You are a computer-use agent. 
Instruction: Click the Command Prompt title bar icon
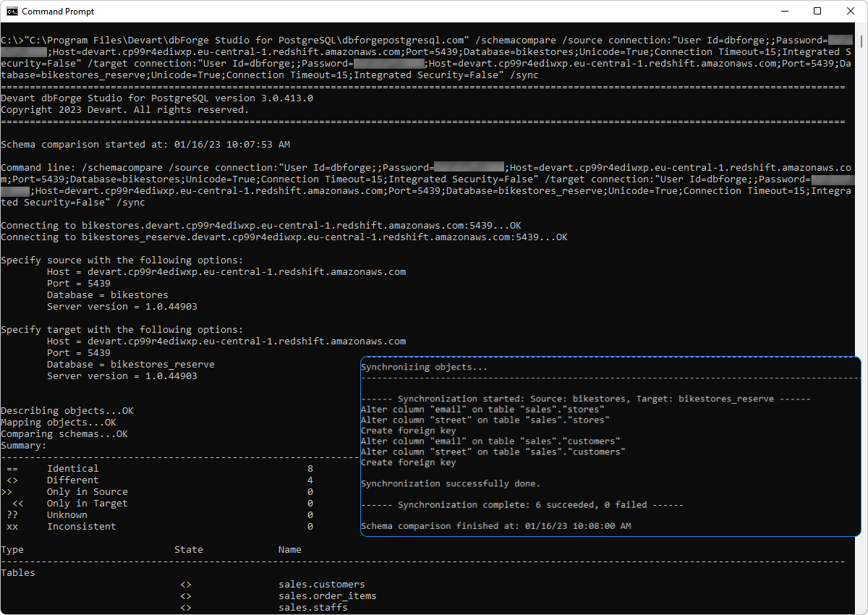click(12, 12)
